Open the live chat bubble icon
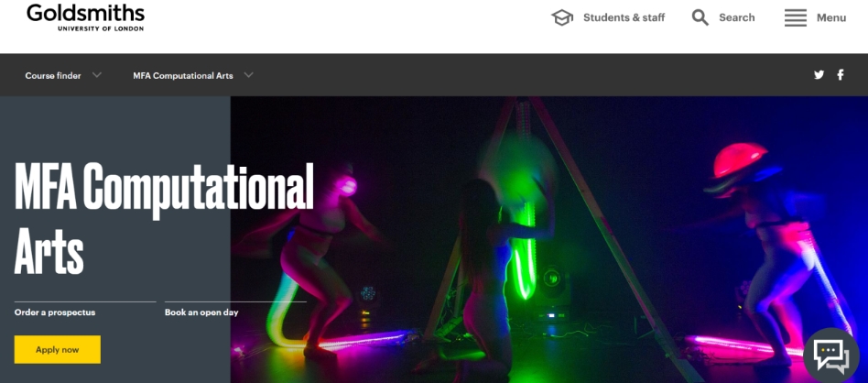The width and height of the screenshot is (868, 383). coord(830,356)
